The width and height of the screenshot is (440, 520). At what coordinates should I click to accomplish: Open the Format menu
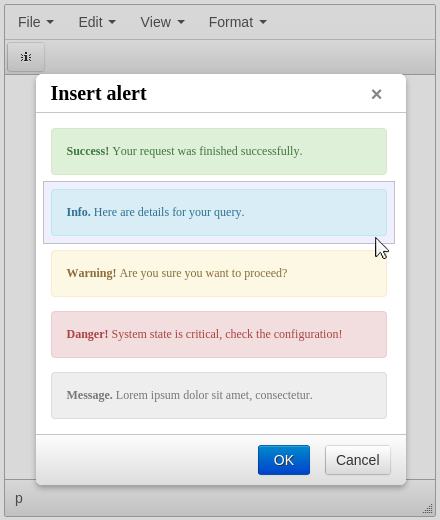[x=238, y=22]
